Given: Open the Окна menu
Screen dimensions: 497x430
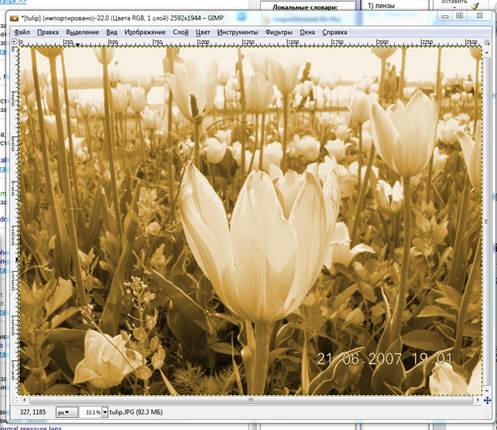Looking at the screenshot, I should tap(307, 32).
